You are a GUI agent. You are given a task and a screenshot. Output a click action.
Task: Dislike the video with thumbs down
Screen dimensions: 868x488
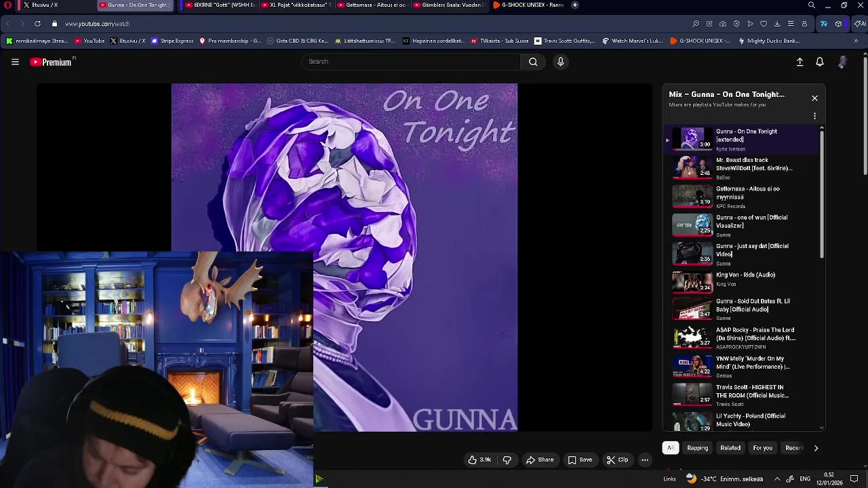pos(507,460)
